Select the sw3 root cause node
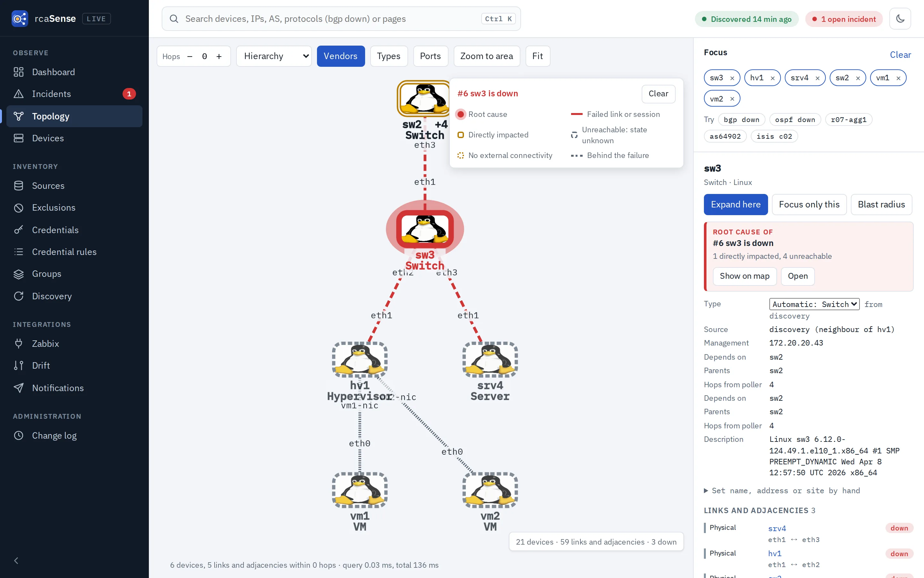Screen dimensions: 924x578 coord(425,229)
